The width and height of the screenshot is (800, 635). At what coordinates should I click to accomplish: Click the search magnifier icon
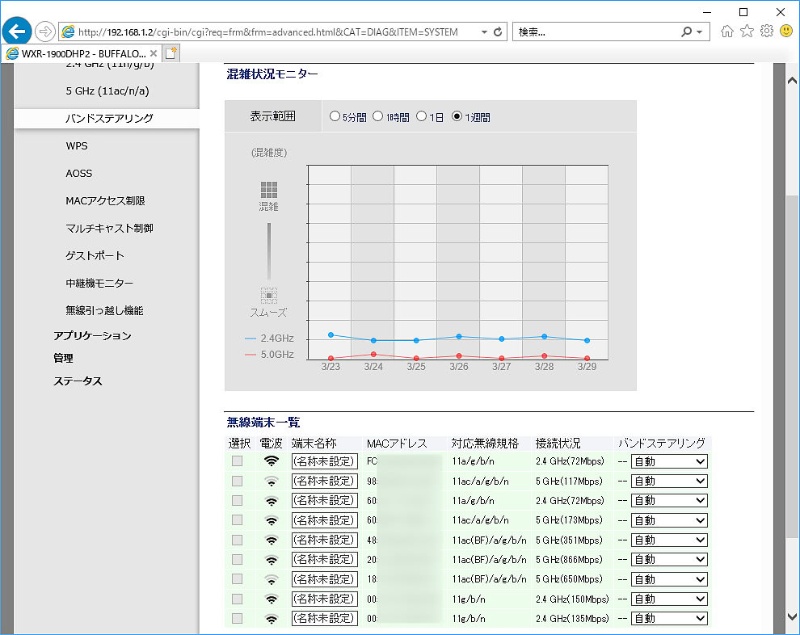pos(687,32)
